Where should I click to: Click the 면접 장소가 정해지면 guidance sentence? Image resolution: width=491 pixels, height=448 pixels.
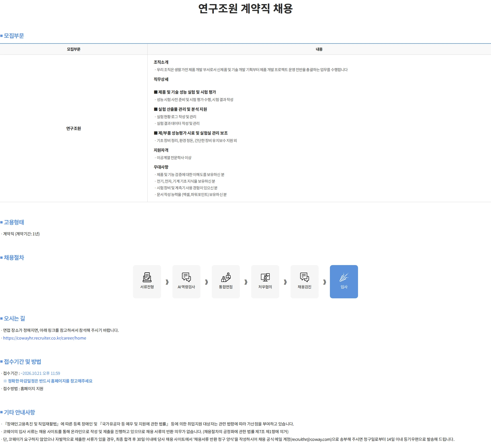tap(60, 330)
